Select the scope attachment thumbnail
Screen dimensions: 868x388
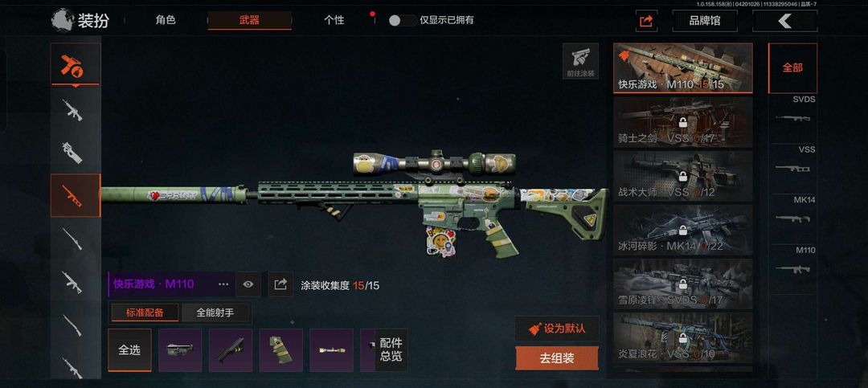pos(331,349)
